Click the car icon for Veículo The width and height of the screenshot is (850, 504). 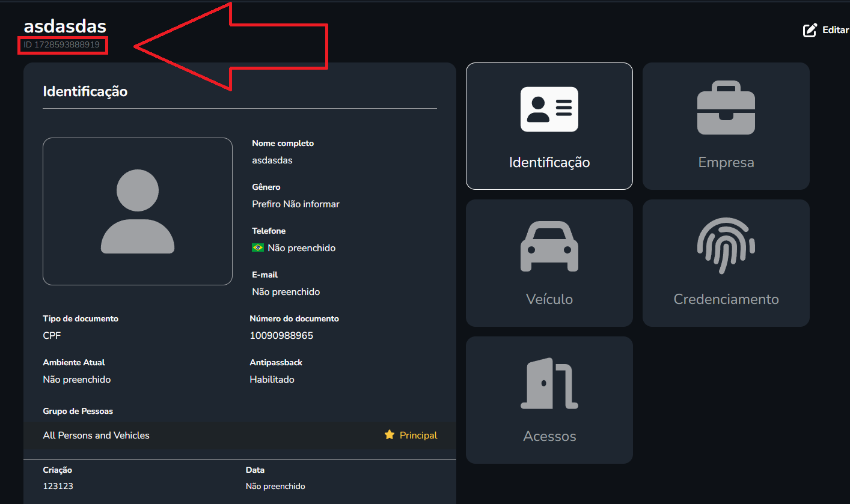point(549,246)
